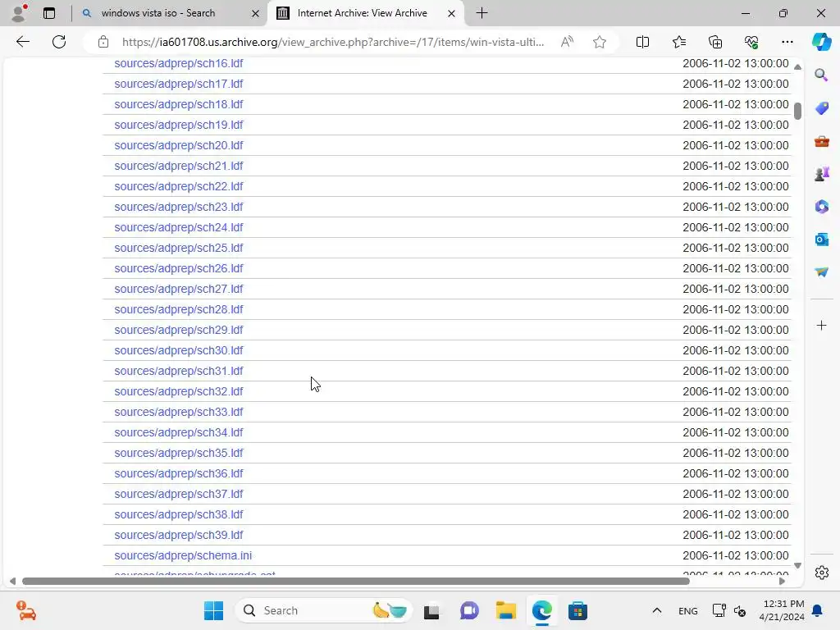This screenshot has width=840, height=630.
Task: Open the Collections icon
Action: click(715, 42)
